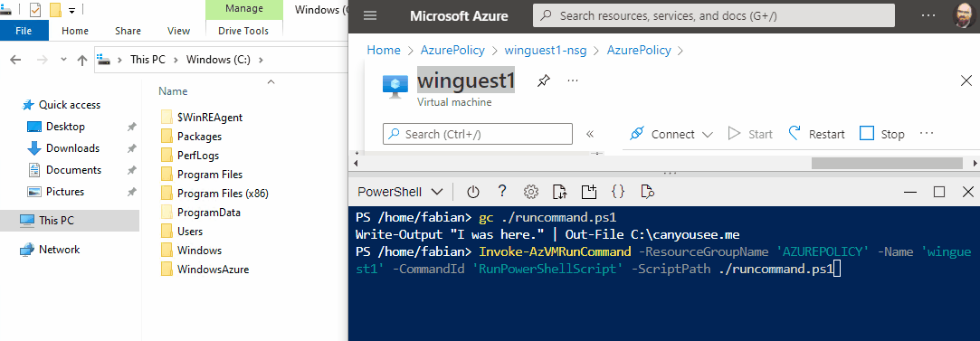Screen dimensions: 980x341
Task: Open a new Cloud Shell session
Action: click(x=589, y=192)
